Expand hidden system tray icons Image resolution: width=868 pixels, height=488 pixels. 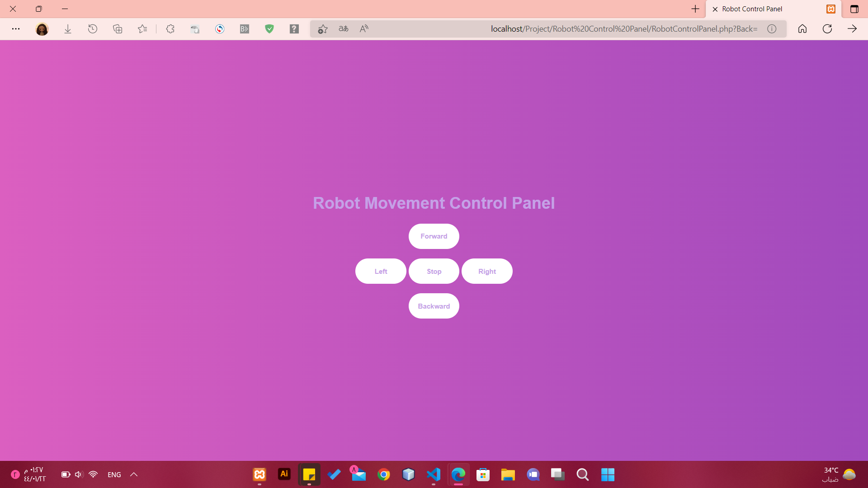point(133,474)
